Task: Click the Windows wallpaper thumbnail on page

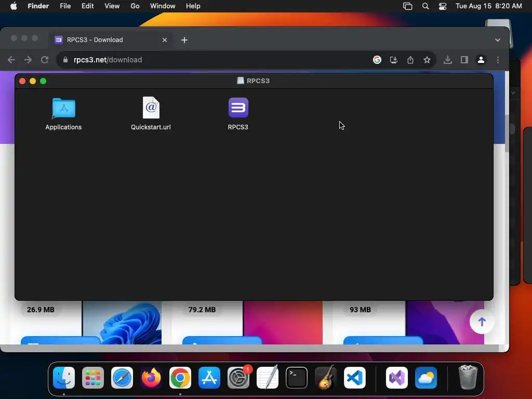Action: click(x=122, y=322)
